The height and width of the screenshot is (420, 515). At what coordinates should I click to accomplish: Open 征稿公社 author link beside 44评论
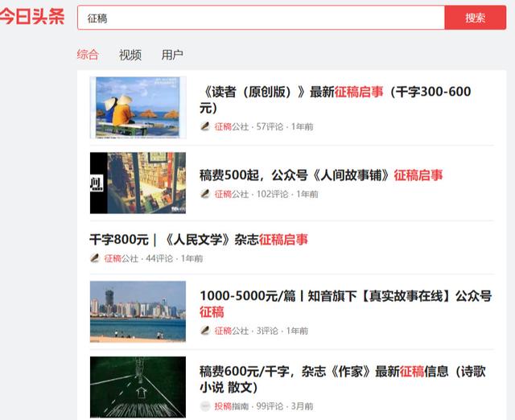pyautogui.click(x=122, y=259)
